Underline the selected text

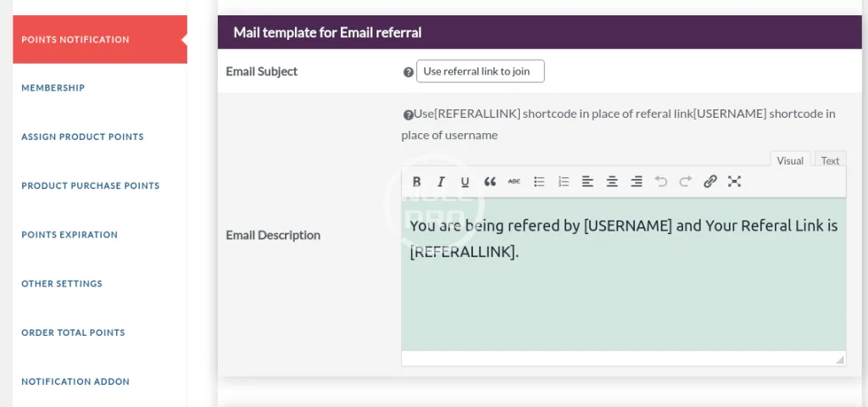[465, 181]
